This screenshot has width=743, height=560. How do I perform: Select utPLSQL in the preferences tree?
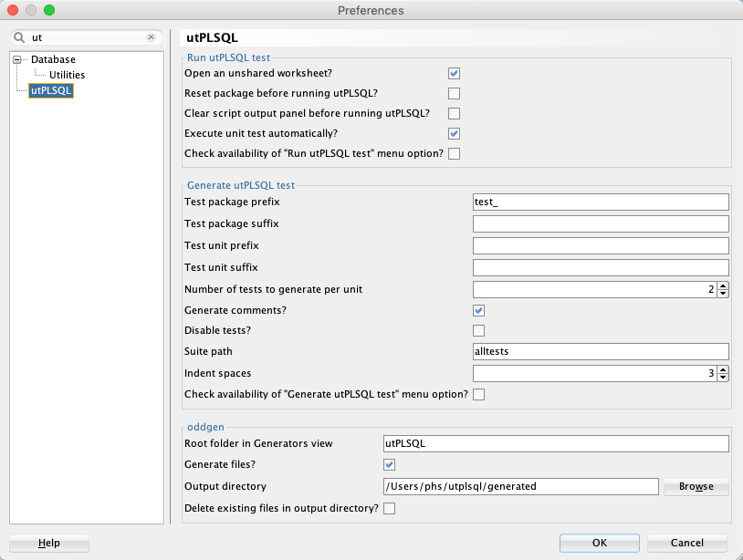pos(51,90)
